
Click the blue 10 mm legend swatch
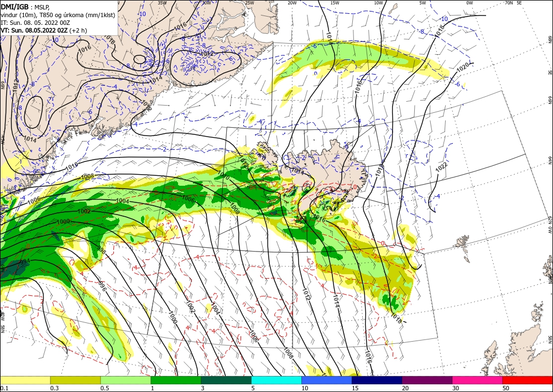pos(327,380)
